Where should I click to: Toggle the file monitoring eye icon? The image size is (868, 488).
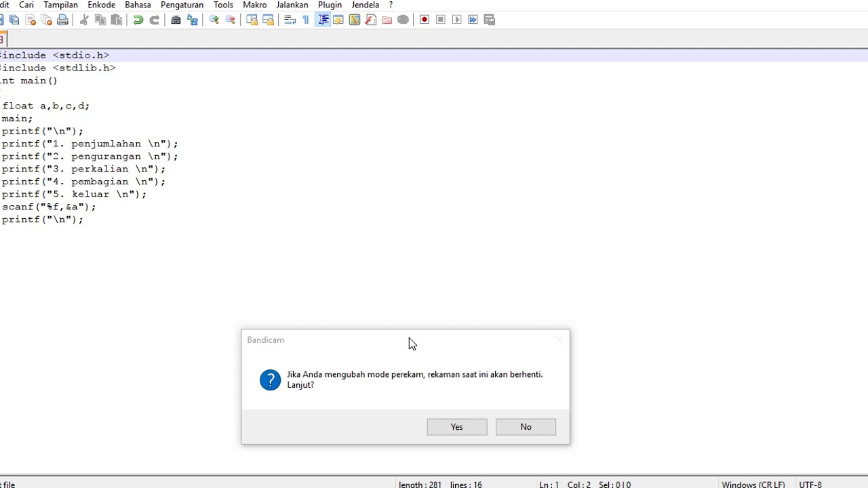coord(403,20)
